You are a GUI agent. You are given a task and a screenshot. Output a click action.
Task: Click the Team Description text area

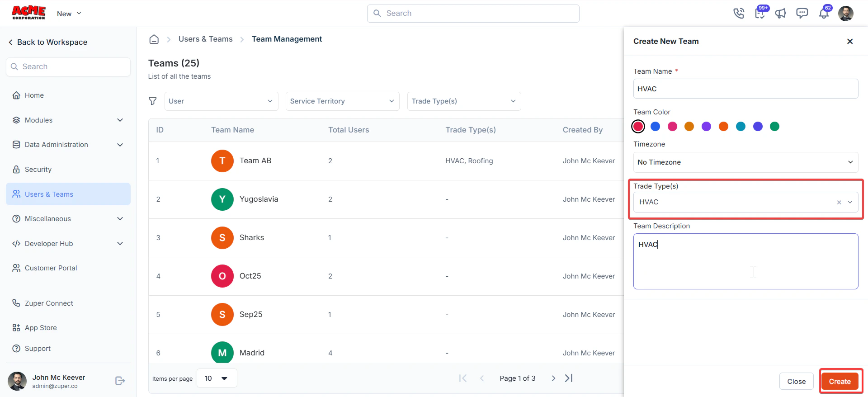[x=746, y=261]
